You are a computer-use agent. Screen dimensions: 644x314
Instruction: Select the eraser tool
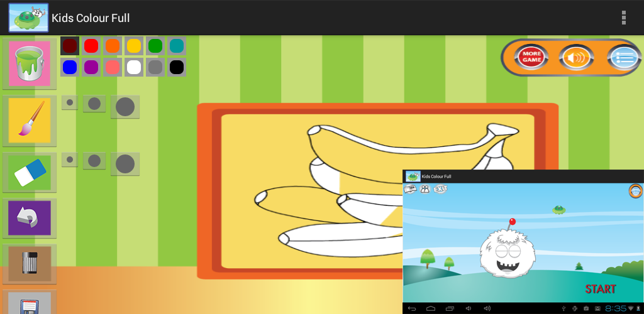(29, 172)
